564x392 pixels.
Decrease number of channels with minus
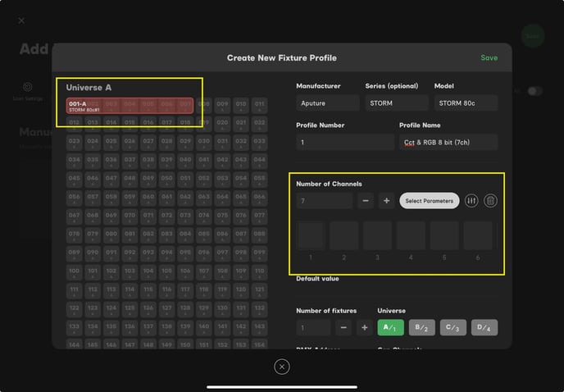pyautogui.click(x=366, y=201)
